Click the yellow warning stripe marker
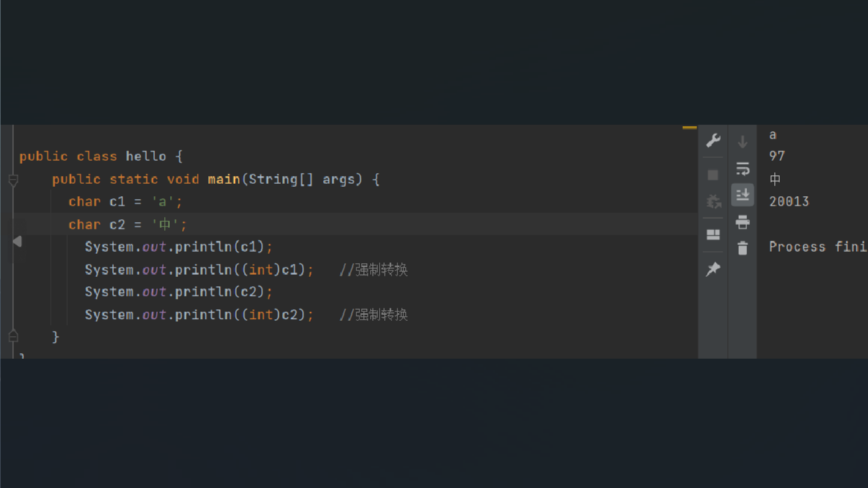 coord(690,128)
